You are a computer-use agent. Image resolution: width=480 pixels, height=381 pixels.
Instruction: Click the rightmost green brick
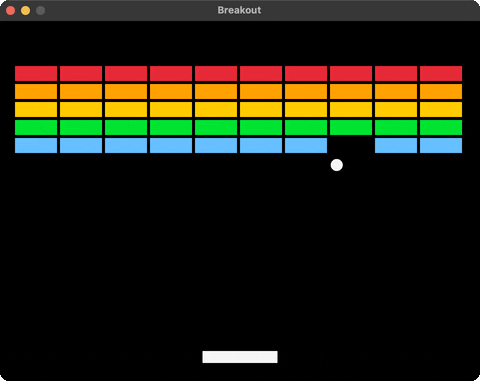tap(441, 127)
